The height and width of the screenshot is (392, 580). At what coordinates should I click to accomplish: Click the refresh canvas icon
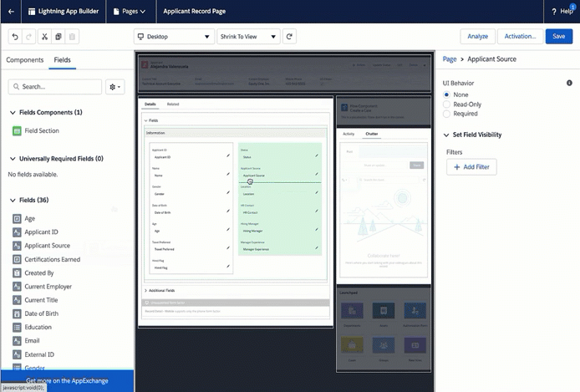pyautogui.click(x=289, y=37)
